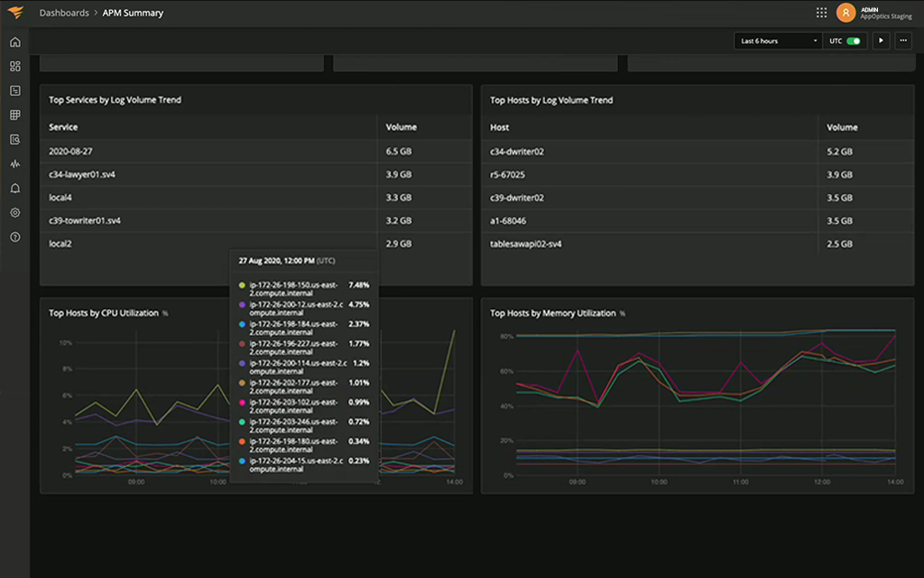
Task: Click the SolarWinds logo in the top bar
Action: click(14, 13)
